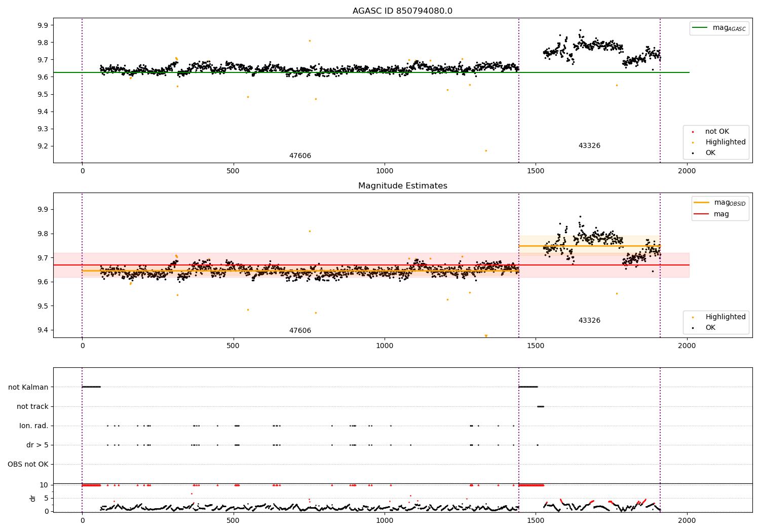
Task: Click the rotated "dr" axis label
Action: pyautogui.click(x=33, y=498)
